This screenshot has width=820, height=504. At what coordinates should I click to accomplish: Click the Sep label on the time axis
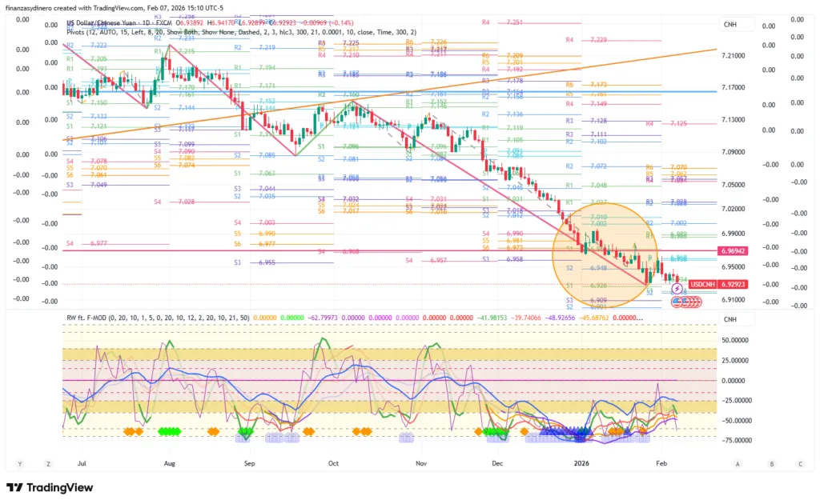249,463
